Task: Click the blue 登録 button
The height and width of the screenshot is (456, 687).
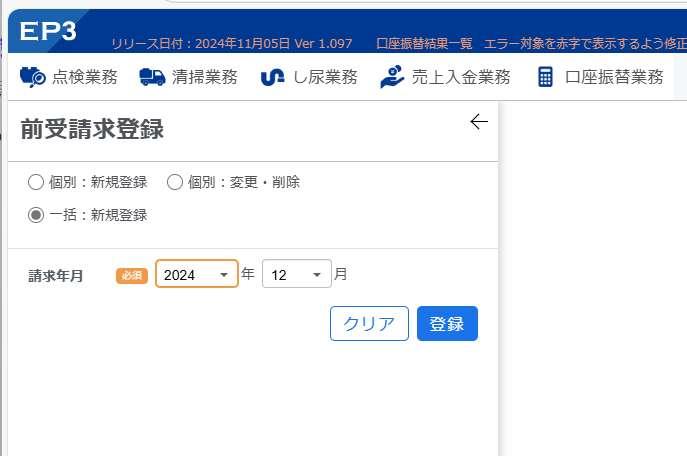Action: (x=447, y=324)
